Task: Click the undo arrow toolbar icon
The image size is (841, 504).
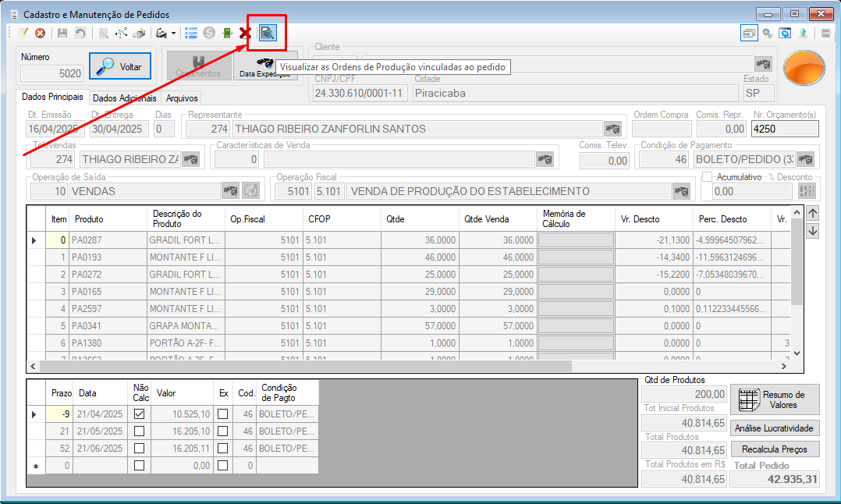Action: pos(80,34)
